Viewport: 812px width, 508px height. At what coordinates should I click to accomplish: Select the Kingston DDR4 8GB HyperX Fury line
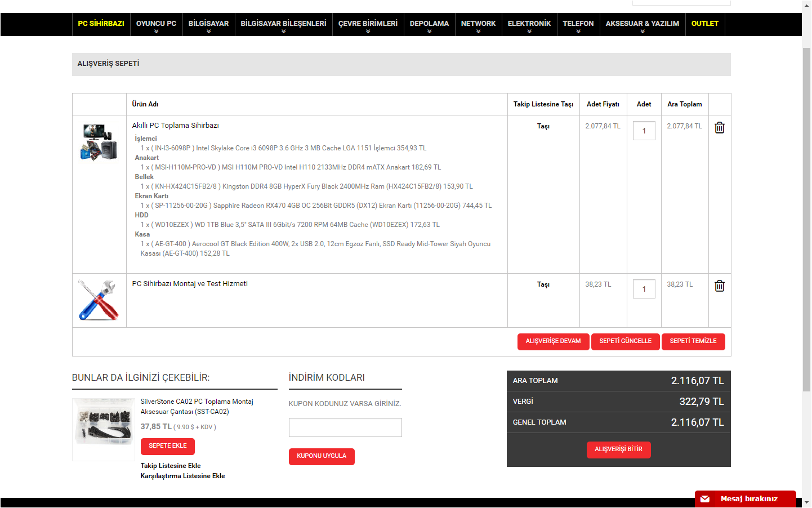click(x=307, y=186)
